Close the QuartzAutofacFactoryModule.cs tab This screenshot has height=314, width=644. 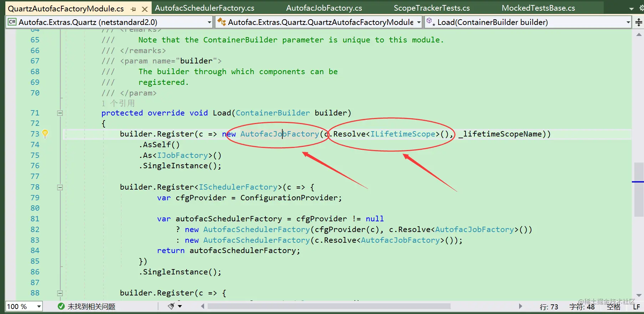(x=144, y=9)
